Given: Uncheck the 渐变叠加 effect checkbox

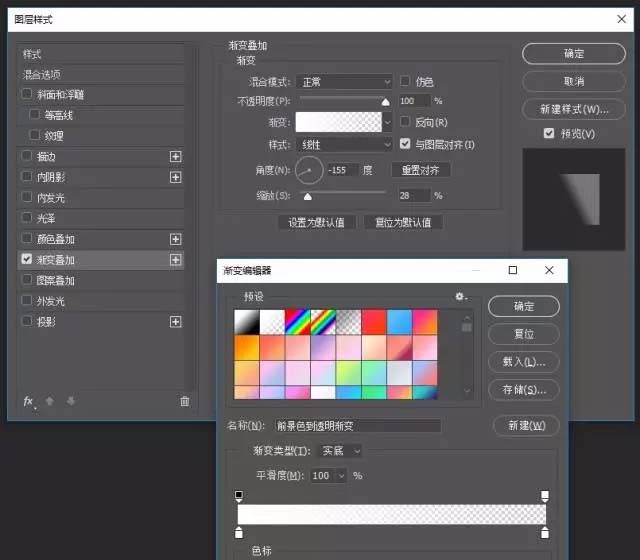Looking at the screenshot, I should [27, 260].
